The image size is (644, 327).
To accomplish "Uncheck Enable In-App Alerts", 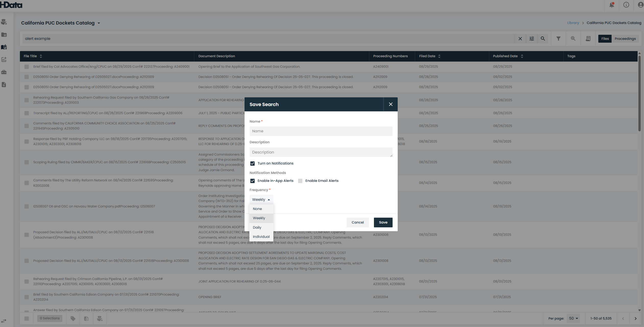I will click(252, 181).
